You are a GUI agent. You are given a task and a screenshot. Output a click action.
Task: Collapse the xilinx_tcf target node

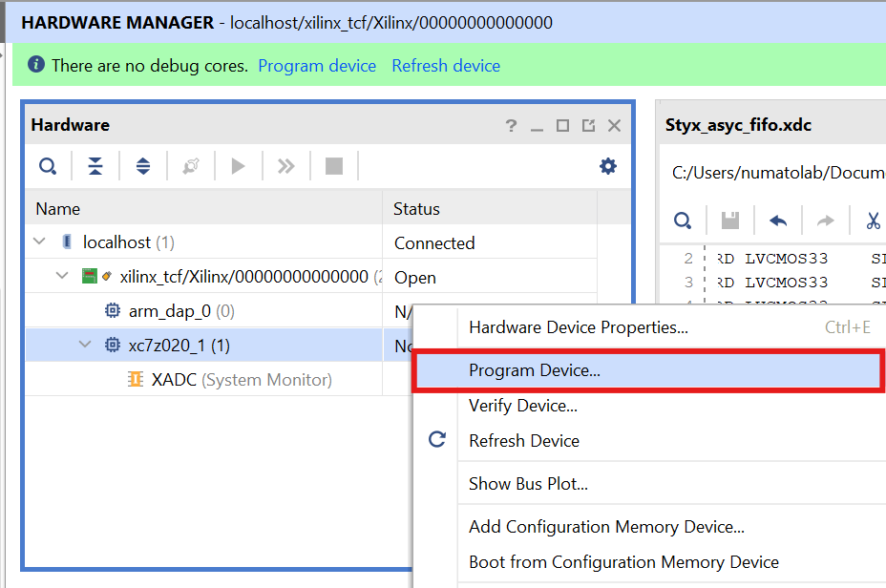pos(62,277)
